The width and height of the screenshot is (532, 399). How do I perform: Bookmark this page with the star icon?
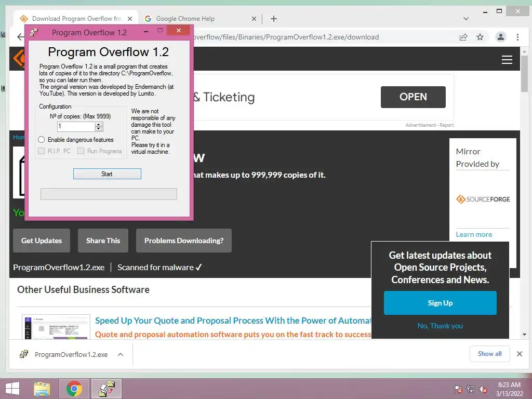480,37
